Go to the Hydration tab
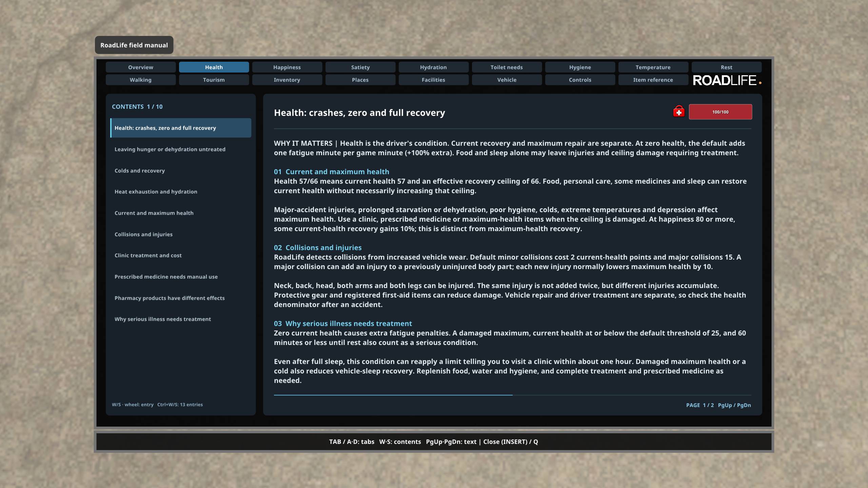This screenshot has width=868, height=488. coord(434,67)
